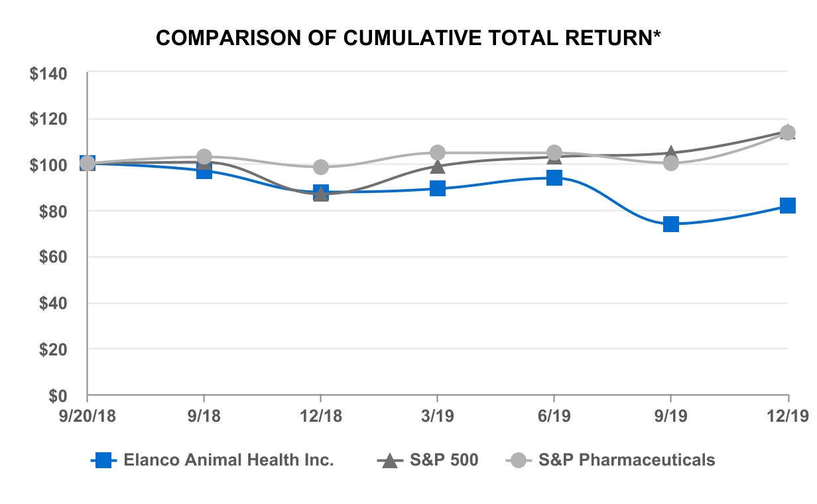Click the S&P 500 triangle at 9/19
The height and width of the screenshot is (504, 817).
click(671, 153)
